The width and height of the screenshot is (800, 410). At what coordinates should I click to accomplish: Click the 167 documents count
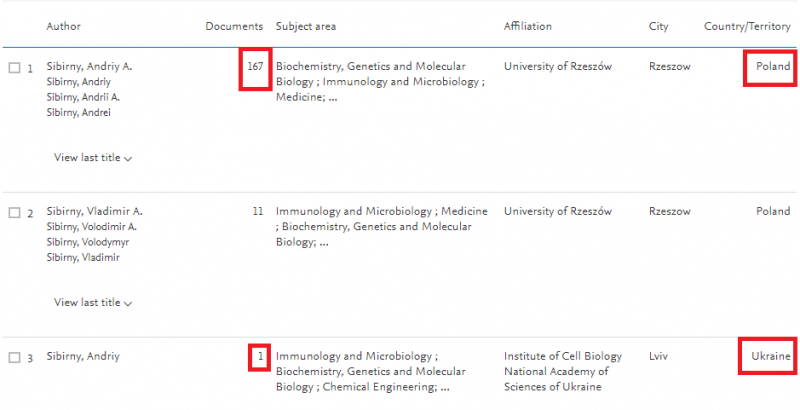pos(255,66)
